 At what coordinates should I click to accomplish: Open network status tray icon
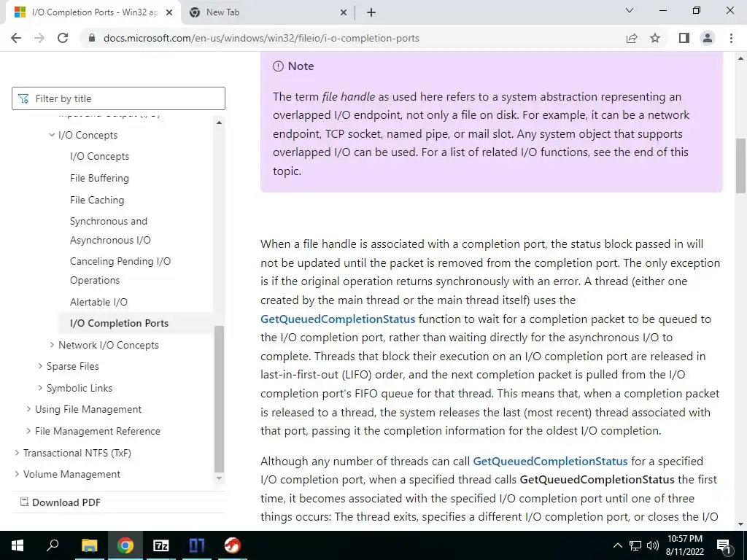pyautogui.click(x=635, y=545)
